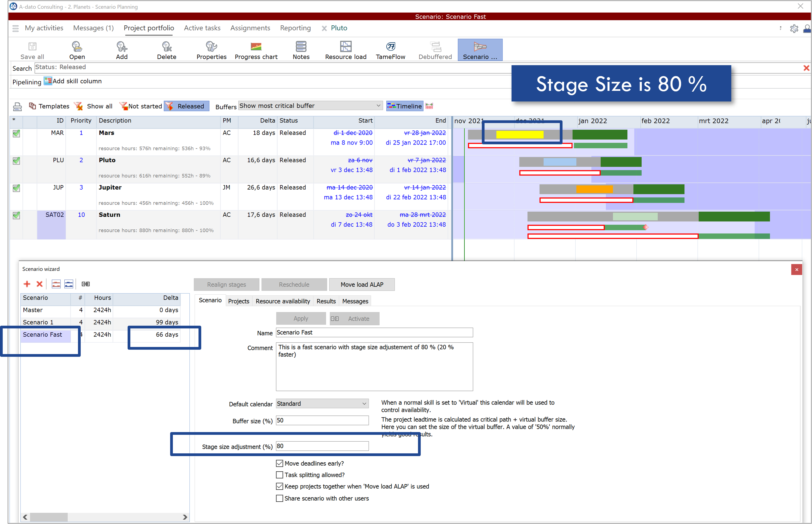Click the blue scenario layout icon
This screenshot has height=524, width=812.
pyautogui.click(x=69, y=284)
